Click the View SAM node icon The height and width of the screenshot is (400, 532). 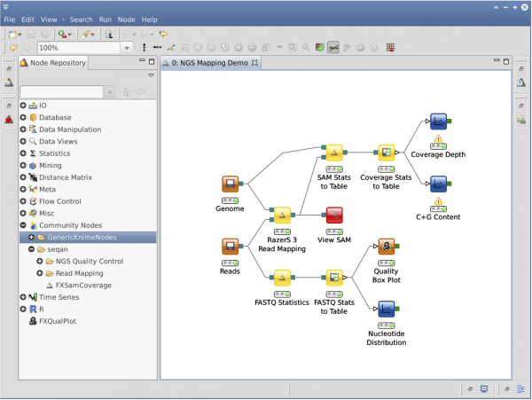point(334,216)
